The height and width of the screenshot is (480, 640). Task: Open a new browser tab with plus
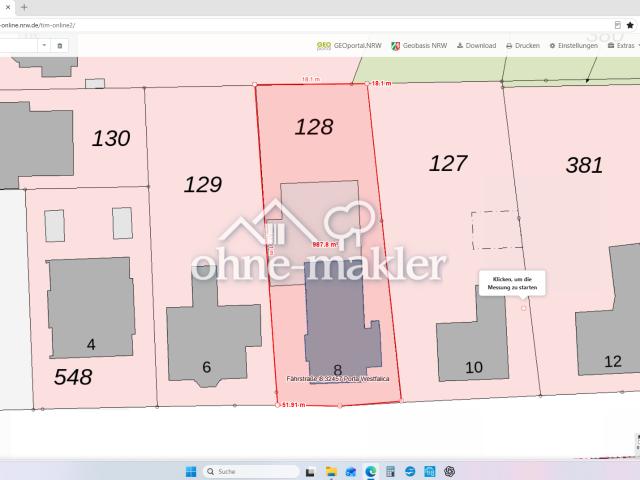(x=24, y=7)
